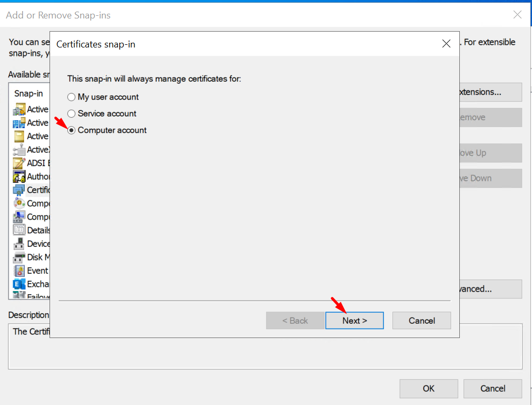The height and width of the screenshot is (405, 532).
Task: Select the Device Manager icon
Action: click(x=19, y=244)
